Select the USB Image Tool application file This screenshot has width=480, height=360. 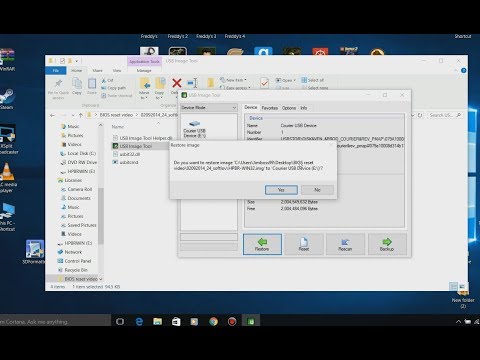133,146
